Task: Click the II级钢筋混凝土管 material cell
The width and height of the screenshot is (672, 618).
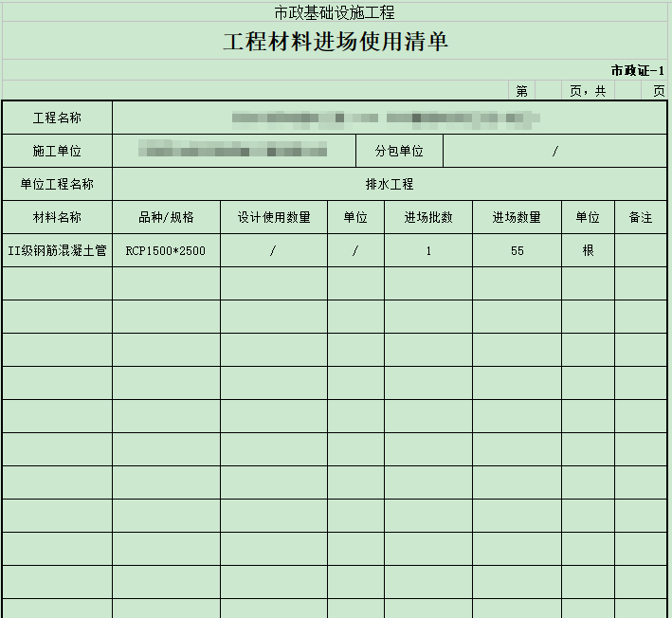Action: 57,251
